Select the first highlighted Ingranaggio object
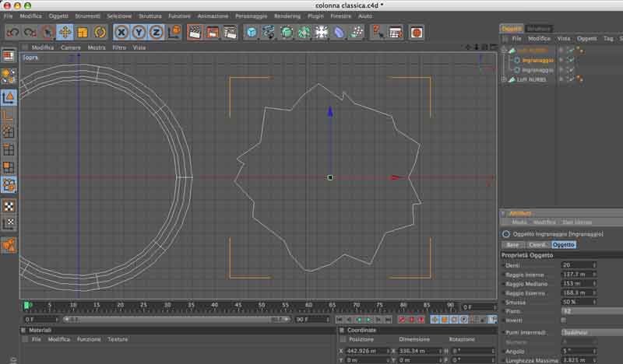The width and height of the screenshot is (623, 364). tap(537, 61)
